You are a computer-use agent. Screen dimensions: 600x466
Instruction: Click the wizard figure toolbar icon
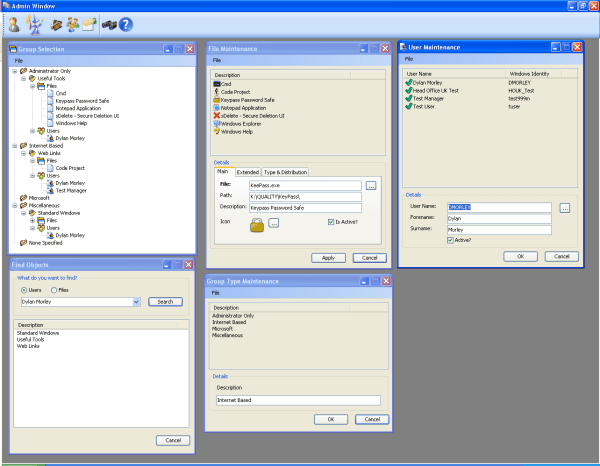pyautogui.click(x=32, y=24)
